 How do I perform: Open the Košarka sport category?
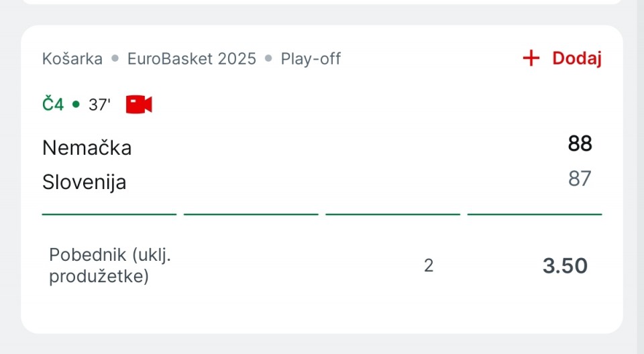tap(72, 59)
